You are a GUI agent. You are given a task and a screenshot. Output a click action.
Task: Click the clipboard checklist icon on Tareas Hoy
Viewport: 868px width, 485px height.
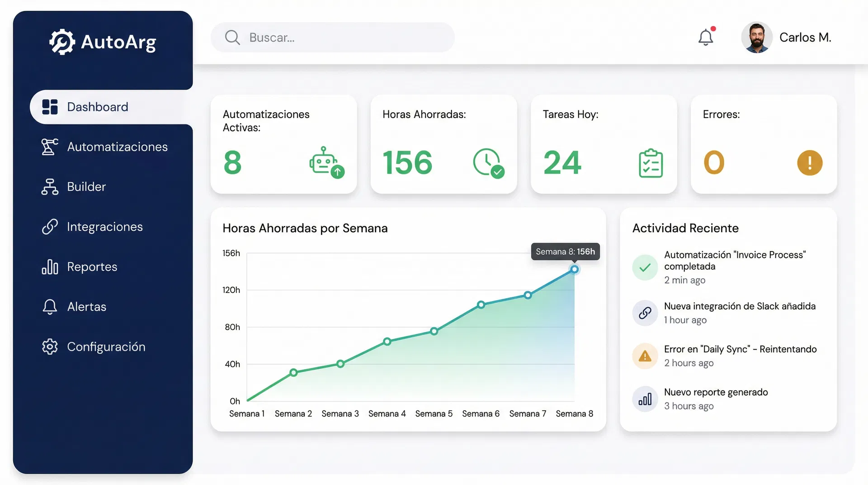(x=651, y=163)
